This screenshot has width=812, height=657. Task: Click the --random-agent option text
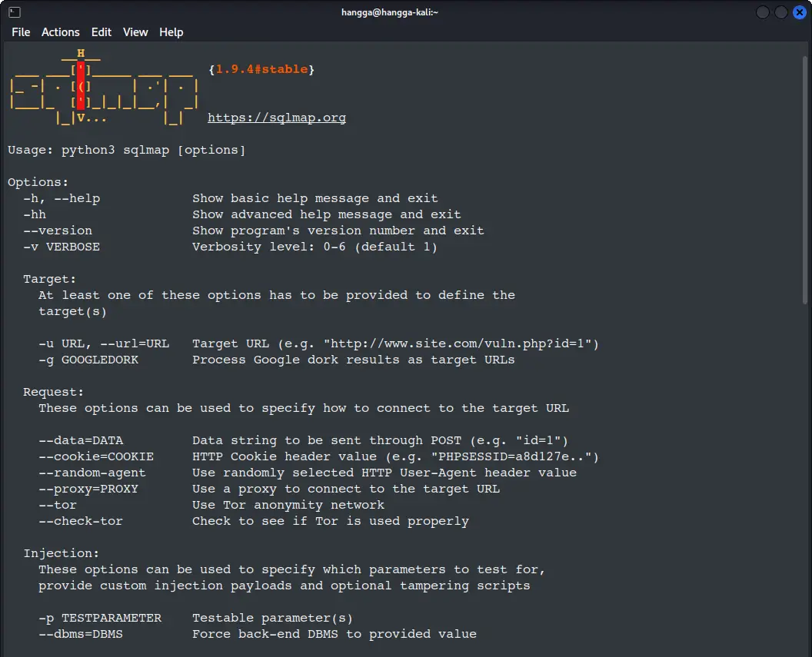click(92, 473)
